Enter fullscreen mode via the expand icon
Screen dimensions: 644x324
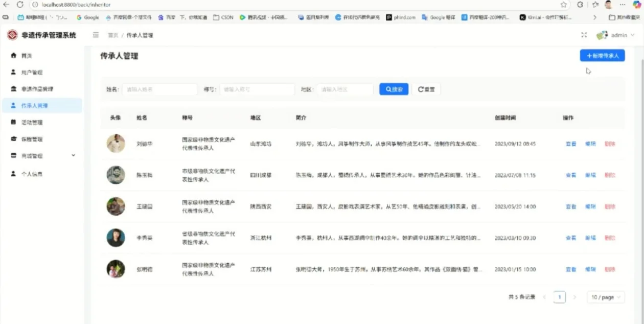(x=584, y=35)
